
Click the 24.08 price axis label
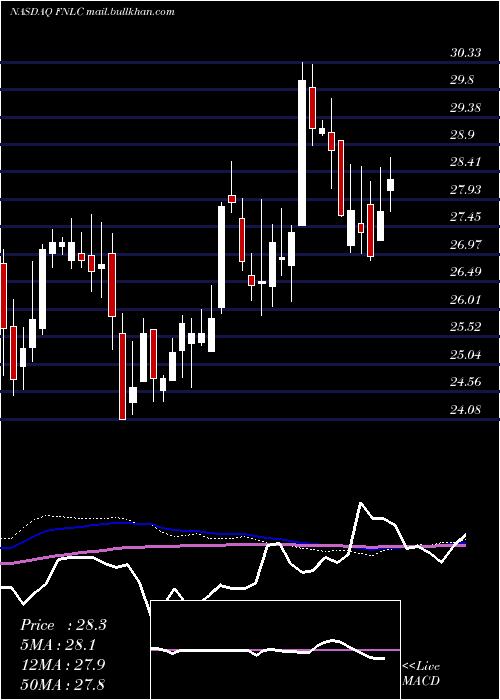(466, 410)
